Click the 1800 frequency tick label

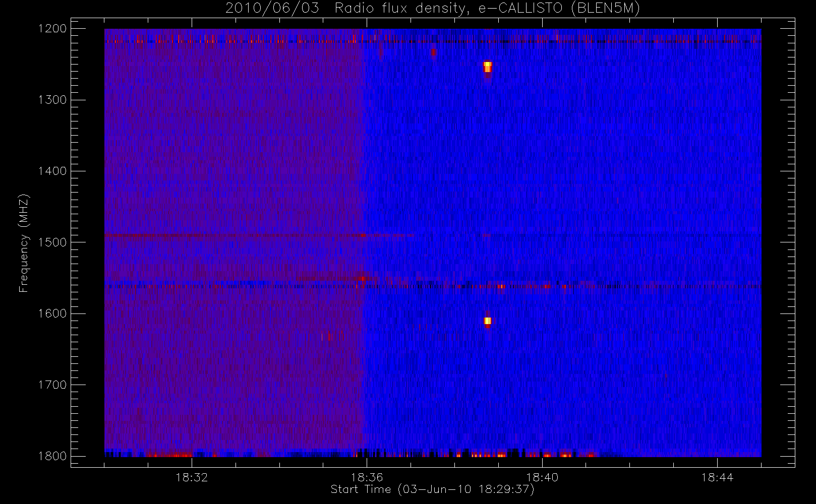point(52,456)
